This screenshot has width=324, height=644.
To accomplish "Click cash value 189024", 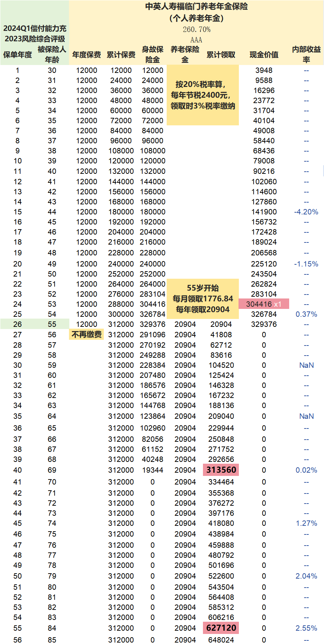I will tap(264, 242).
